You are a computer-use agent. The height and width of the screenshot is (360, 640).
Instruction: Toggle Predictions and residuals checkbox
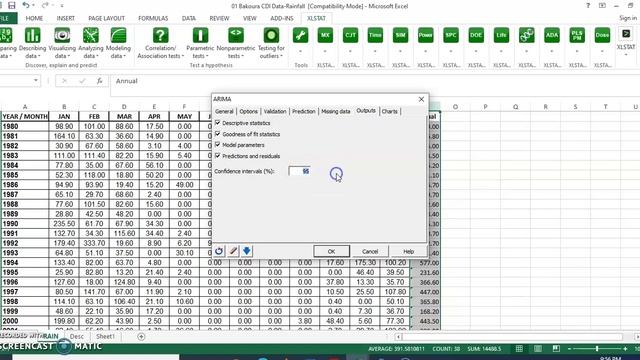pos(218,156)
